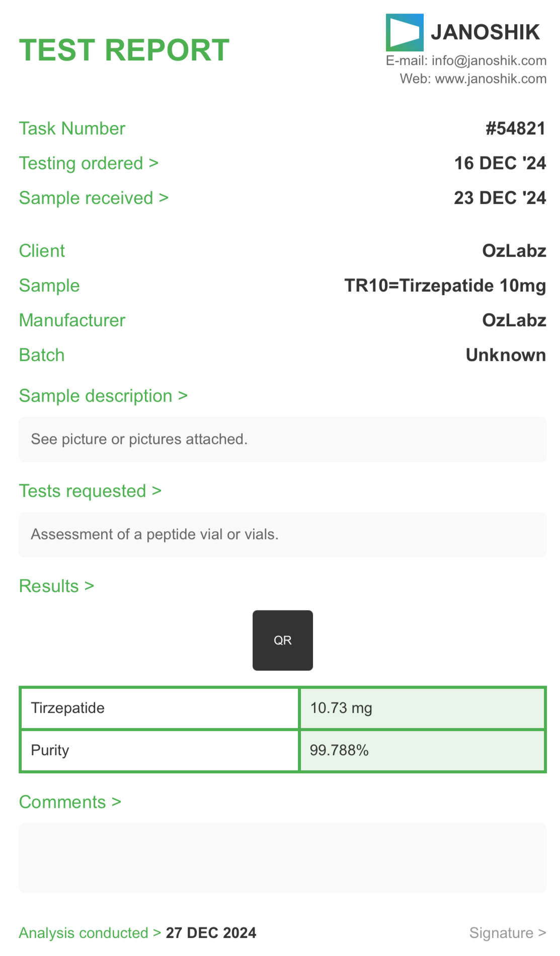This screenshot has height=956, width=560.
Task: Open the www.janoshik.com web link
Action: coord(490,79)
